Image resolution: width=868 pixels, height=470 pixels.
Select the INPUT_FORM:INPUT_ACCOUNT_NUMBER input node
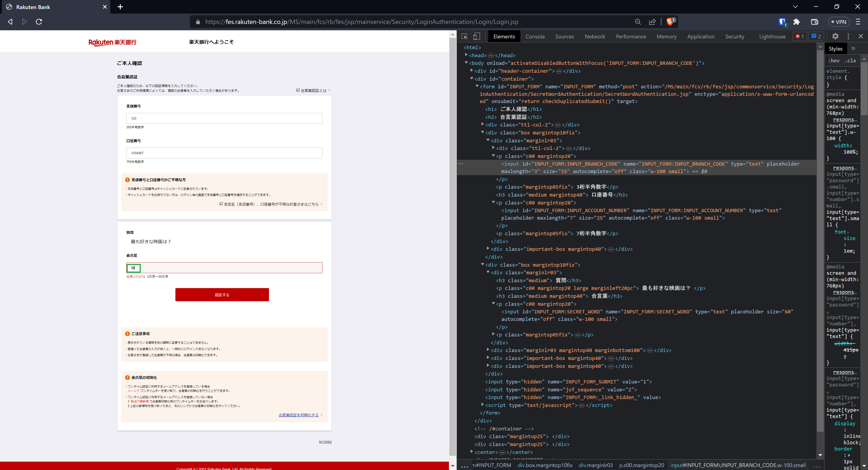click(641, 214)
